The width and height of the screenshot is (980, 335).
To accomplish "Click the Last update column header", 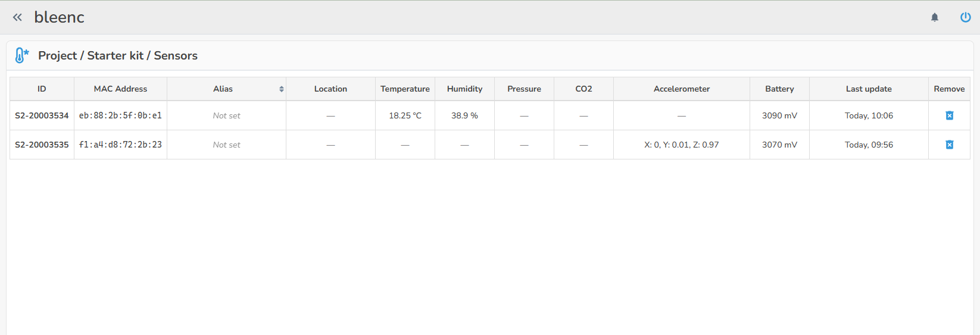I will pos(869,89).
